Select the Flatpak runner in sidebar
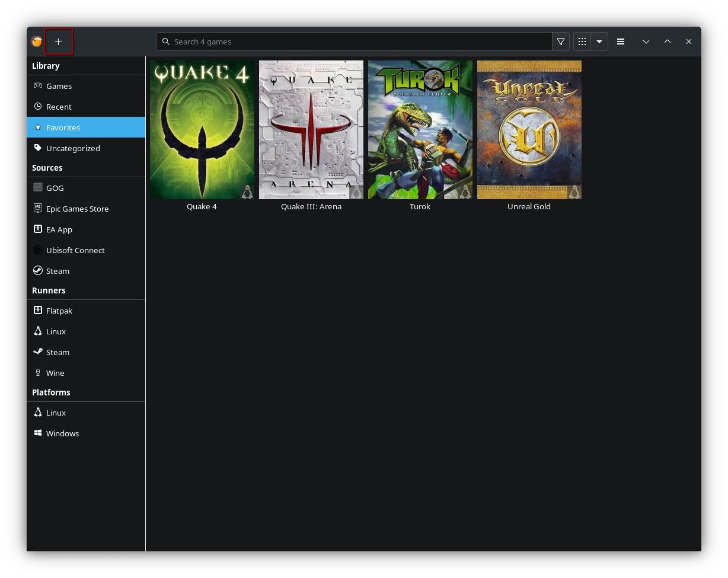Screen dimensions: 728x578 click(59, 310)
